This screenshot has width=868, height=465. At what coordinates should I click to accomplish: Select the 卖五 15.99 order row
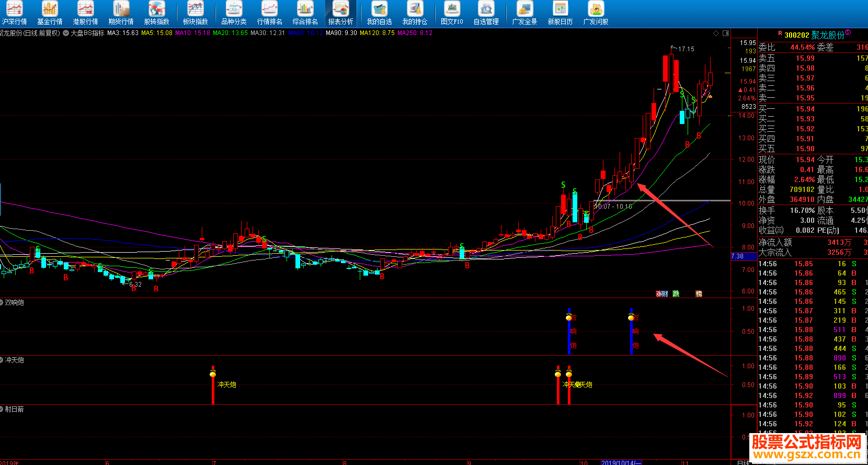click(x=813, y=58)
